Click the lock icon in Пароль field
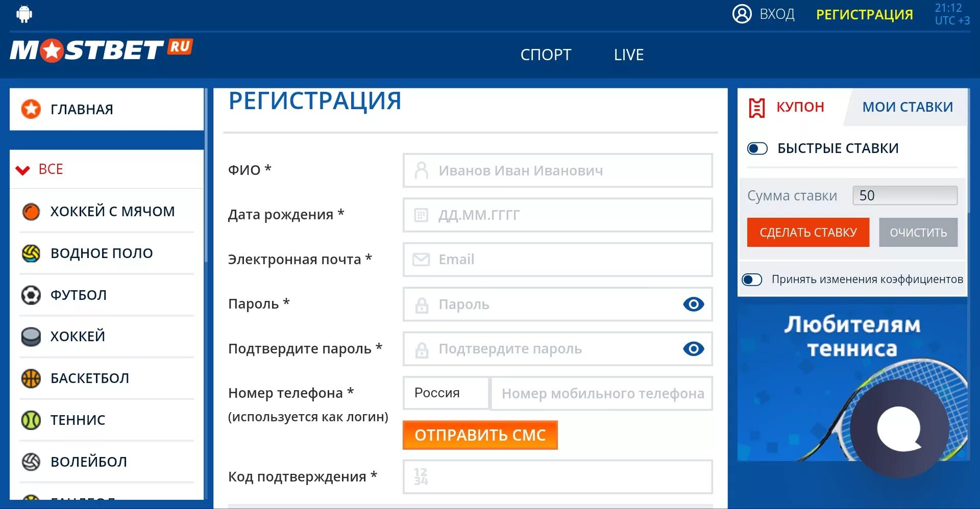 (422, 305)
